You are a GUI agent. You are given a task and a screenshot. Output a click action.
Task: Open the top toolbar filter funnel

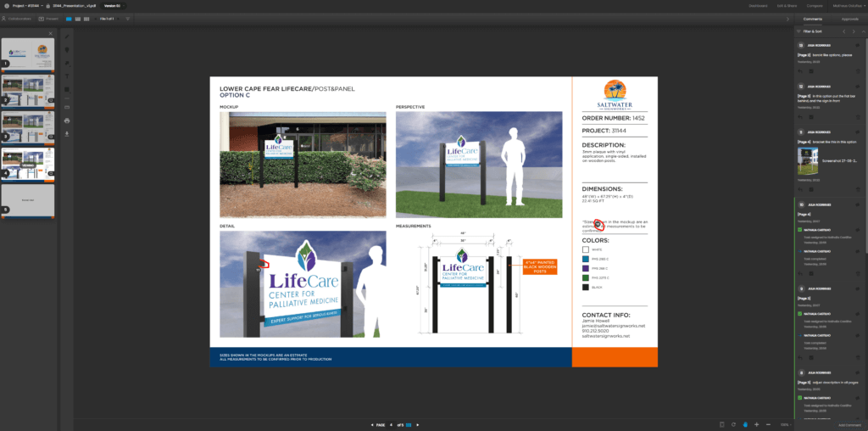click(128, 19)
